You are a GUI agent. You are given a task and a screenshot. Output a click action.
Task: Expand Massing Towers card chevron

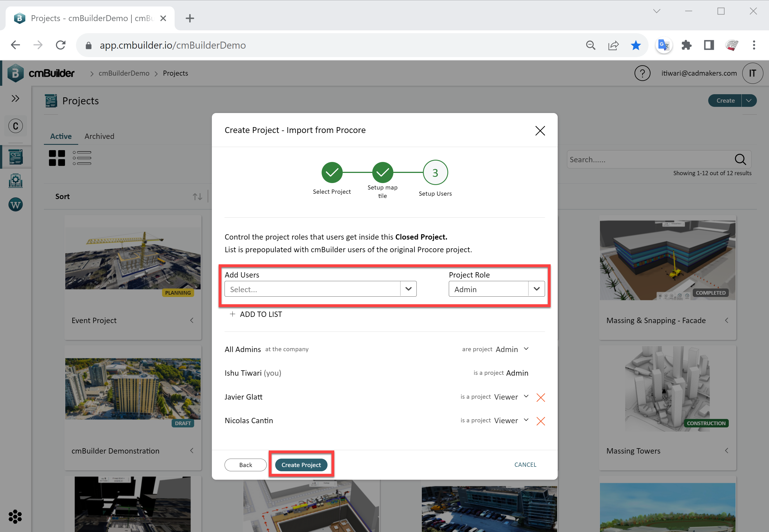(726, 451)
